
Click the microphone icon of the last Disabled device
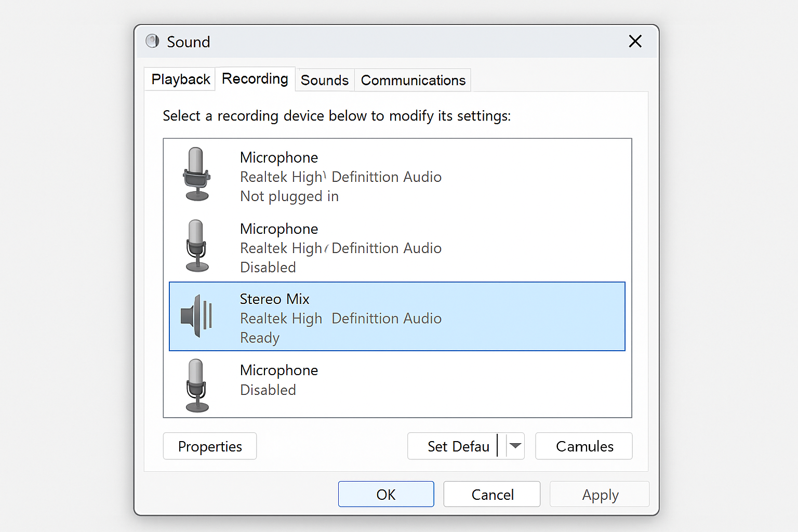[197, 384]
